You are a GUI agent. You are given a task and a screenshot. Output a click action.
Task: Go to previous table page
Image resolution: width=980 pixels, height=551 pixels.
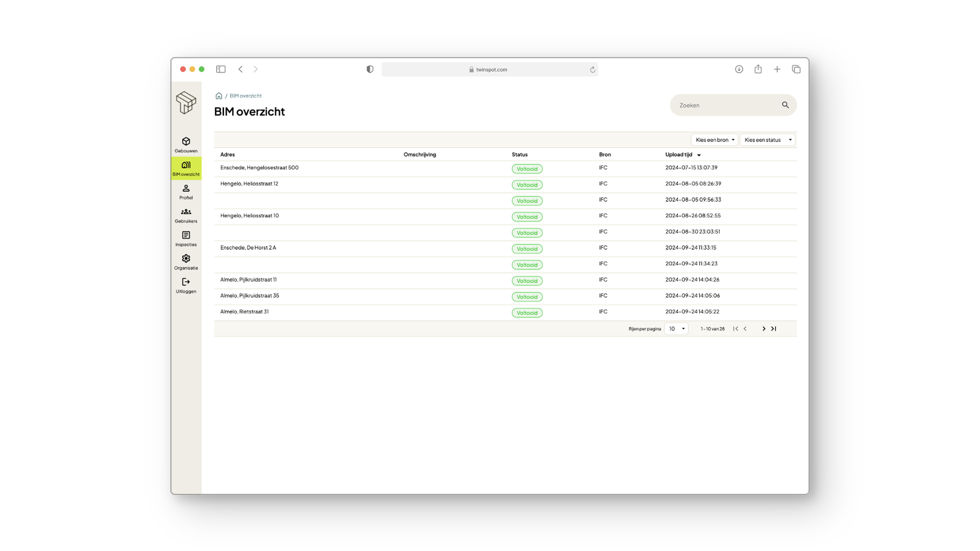[745, 328]
